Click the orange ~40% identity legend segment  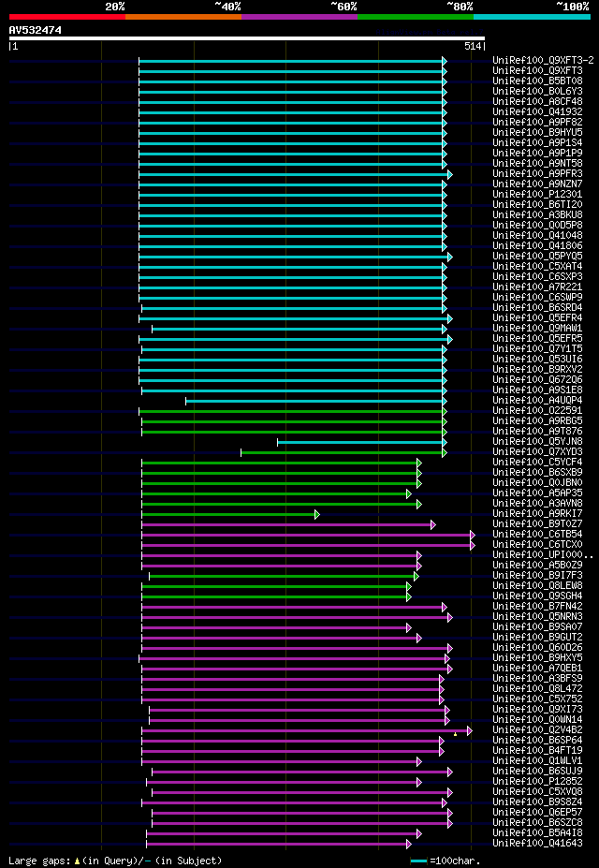(183, 17)
